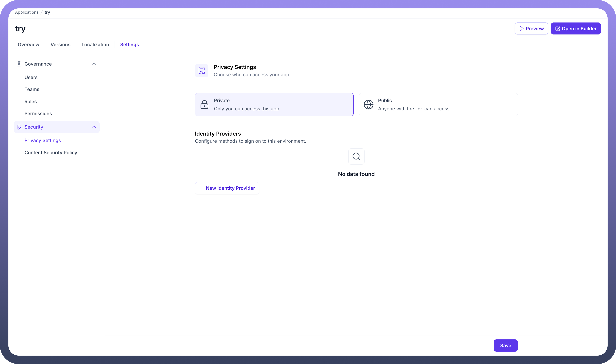Switch to the Overview tab
This screenshot has height=364, width=616.
tap(28, 45)
